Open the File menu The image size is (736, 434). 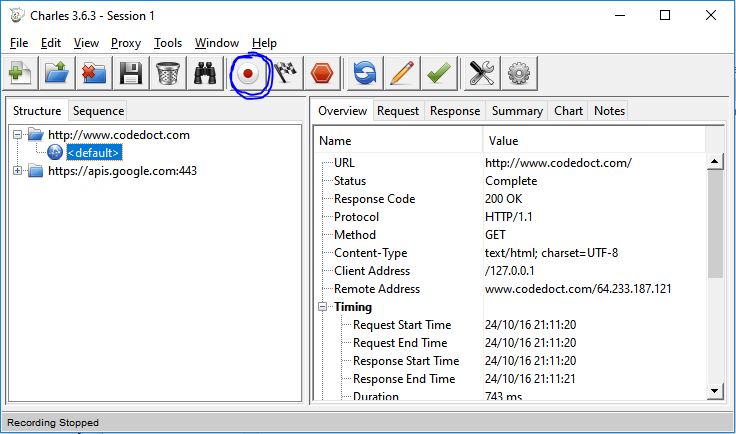tap(19, 43)
